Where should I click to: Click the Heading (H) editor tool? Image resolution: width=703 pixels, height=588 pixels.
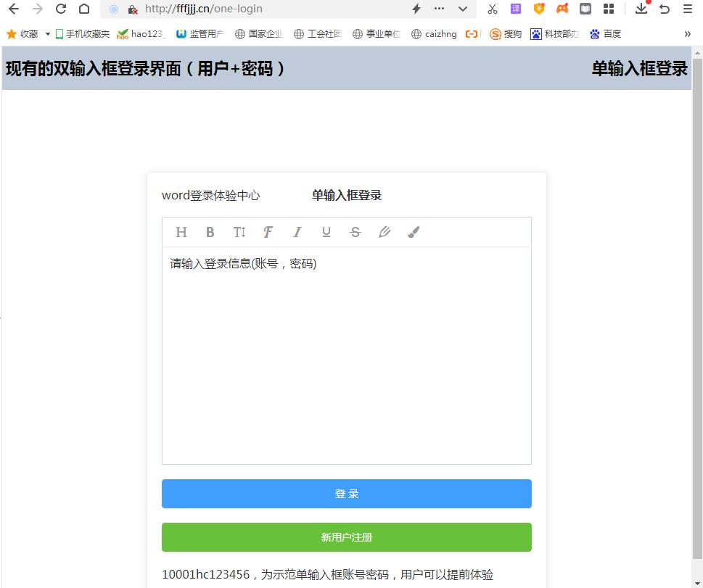click(x=181, y=232)
